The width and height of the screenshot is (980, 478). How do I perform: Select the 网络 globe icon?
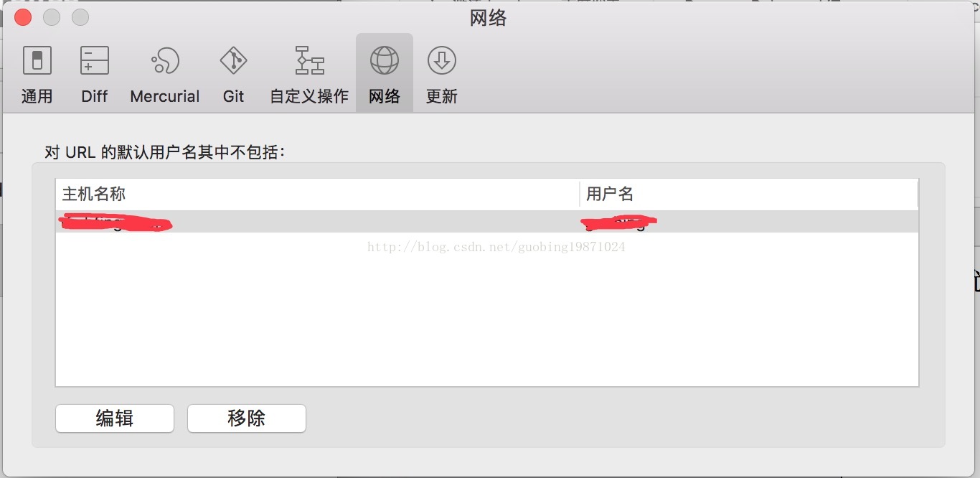tap(385, 61)
